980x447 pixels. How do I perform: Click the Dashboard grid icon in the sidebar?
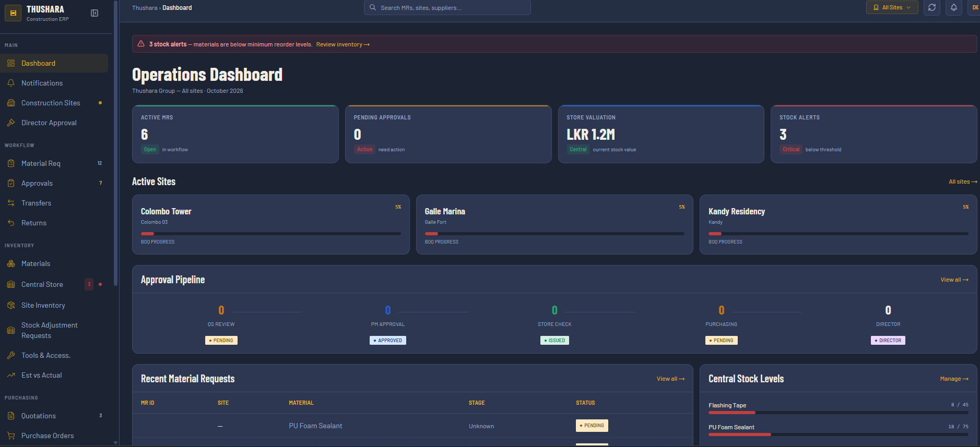click(11, 63)
